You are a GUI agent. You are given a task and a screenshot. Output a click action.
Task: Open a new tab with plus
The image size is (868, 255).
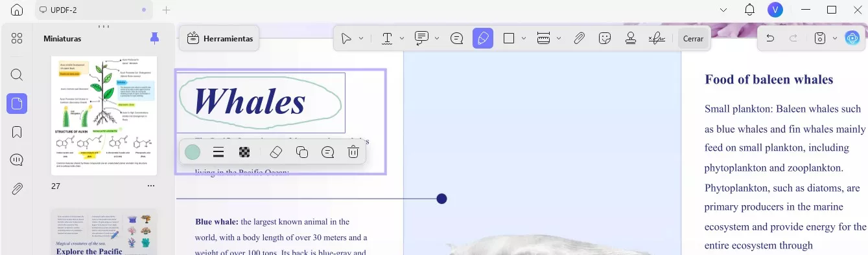166,10
